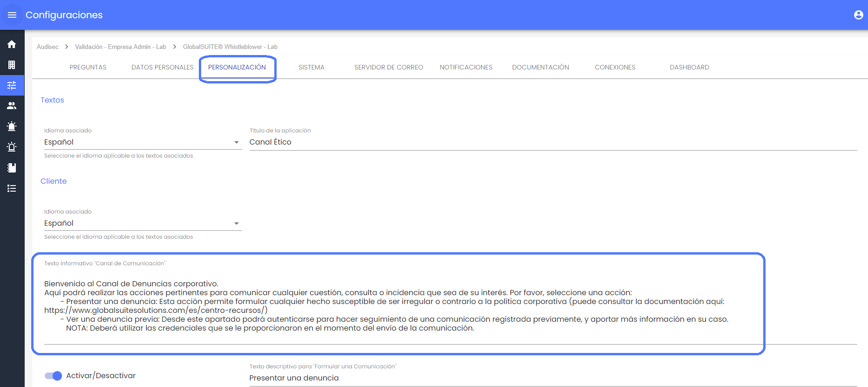868x387 pixels.
Task: Click the Título de la aplicación field
Action: tap(552, 142)
